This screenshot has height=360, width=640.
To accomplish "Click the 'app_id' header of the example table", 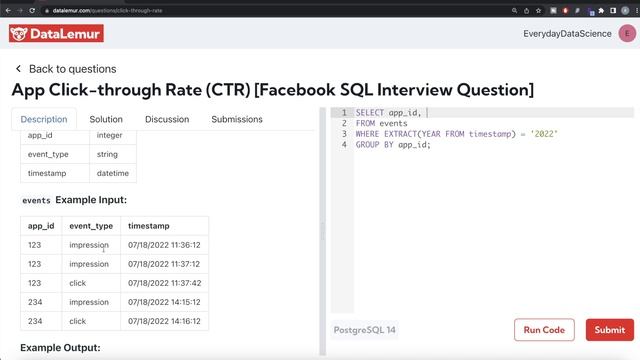I will (41, 226).
